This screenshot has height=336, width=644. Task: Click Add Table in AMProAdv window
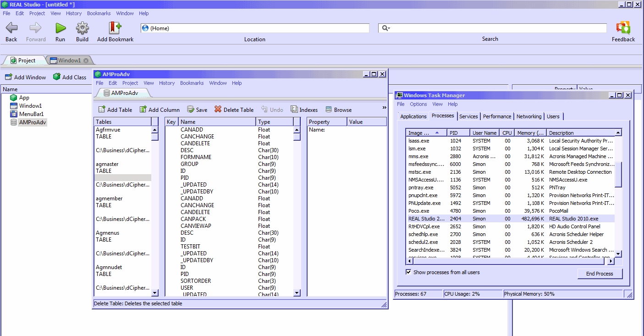(x=116, y=110)
